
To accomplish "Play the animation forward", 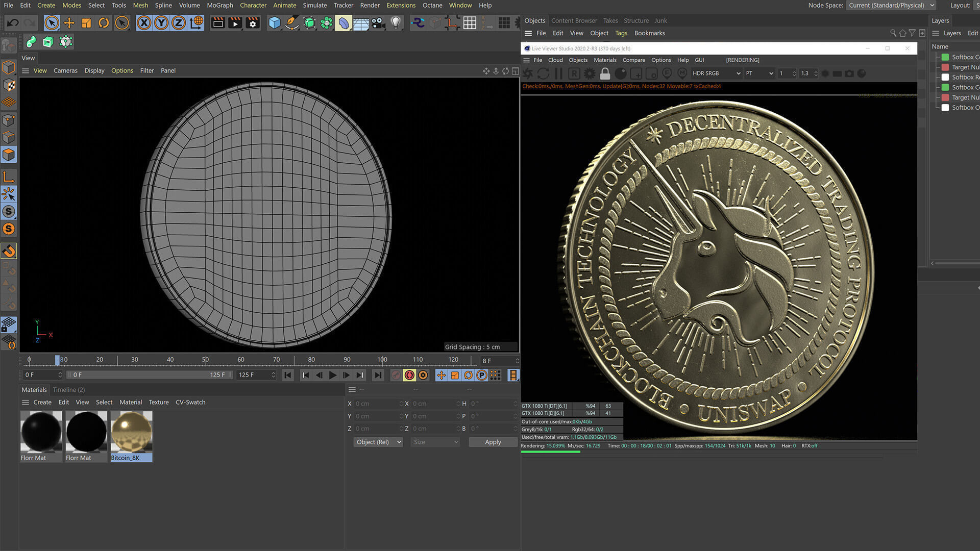I will pyautogui.click(x=333, y=375).
